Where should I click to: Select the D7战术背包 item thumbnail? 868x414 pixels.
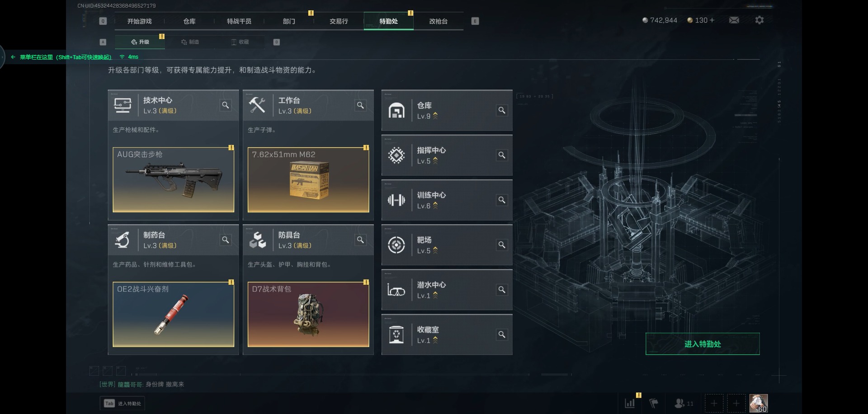[x=308, y=314]
